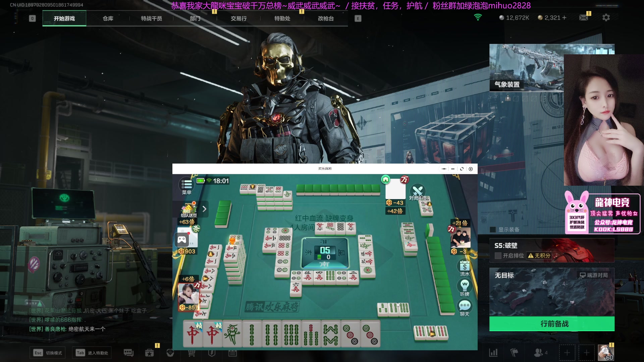Viewport: 644px width, 362px height.
Task: Click the E key tab navigation button
Action: tap(358, 18)
